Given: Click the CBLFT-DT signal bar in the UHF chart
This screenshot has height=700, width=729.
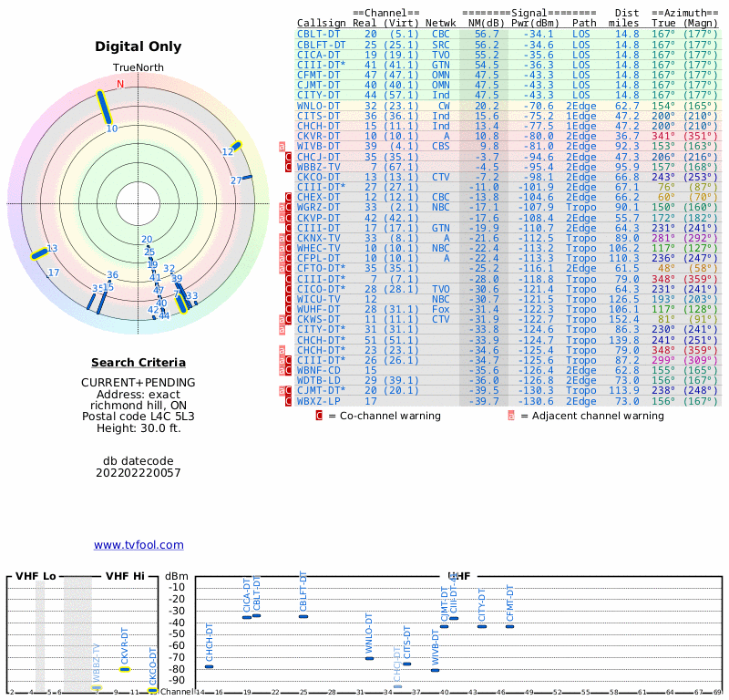Looking at the screenshot, I should tap(303, 617).
